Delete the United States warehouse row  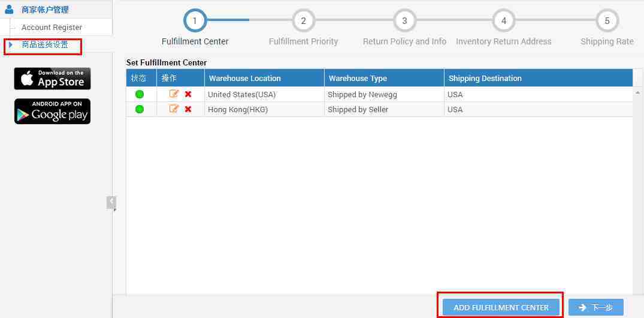(188, 94)
